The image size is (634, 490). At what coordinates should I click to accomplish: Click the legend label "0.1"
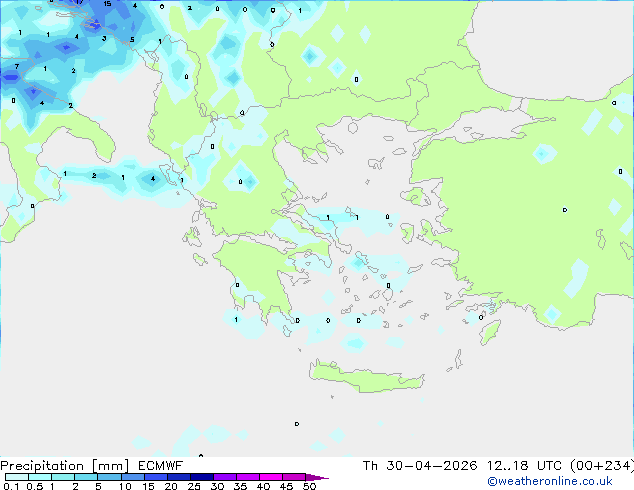11,486
